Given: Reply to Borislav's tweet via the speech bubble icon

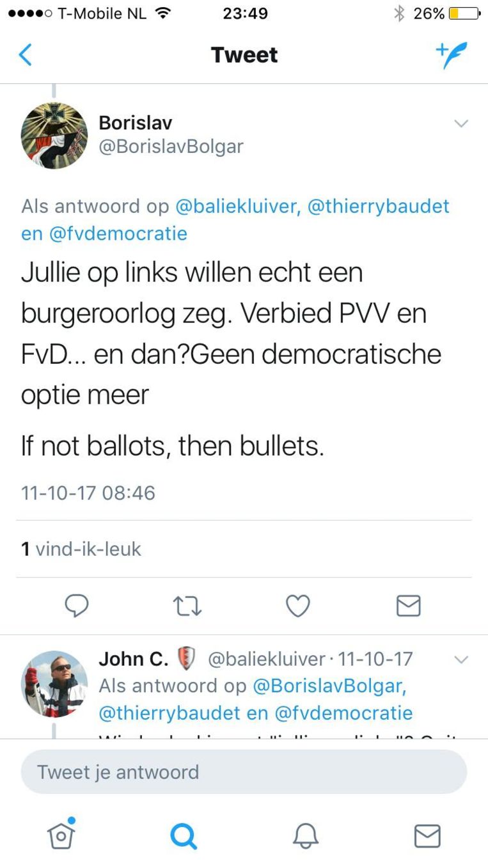Looking at the screenshot, I should (x=77, y=605).
